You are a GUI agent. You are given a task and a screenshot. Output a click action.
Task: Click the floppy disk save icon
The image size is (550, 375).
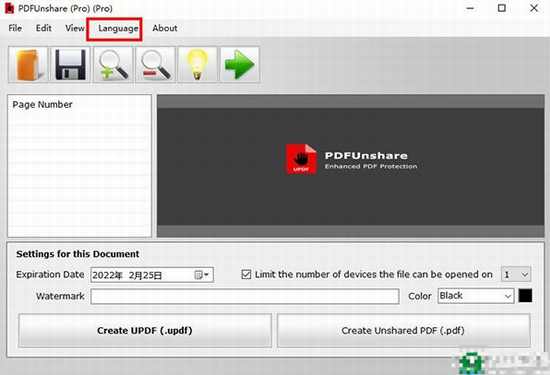[70, 65]
